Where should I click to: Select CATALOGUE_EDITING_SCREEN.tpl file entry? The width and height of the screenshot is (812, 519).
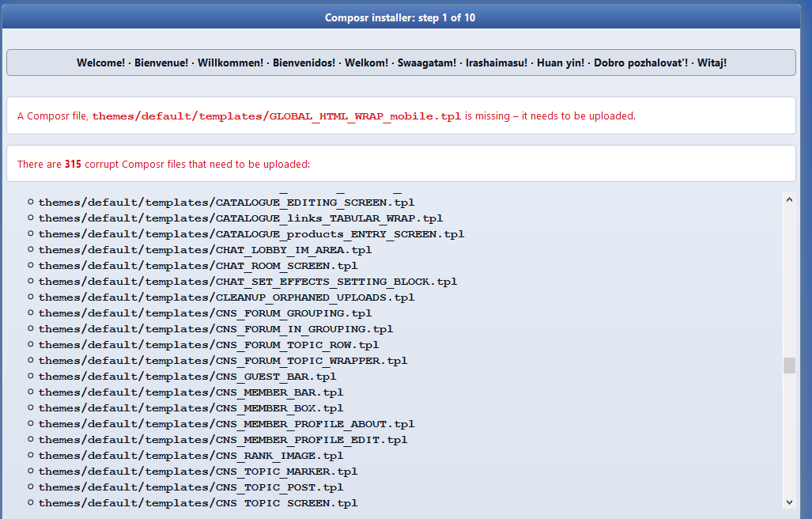pyautogui.click(x=226, y=203)
